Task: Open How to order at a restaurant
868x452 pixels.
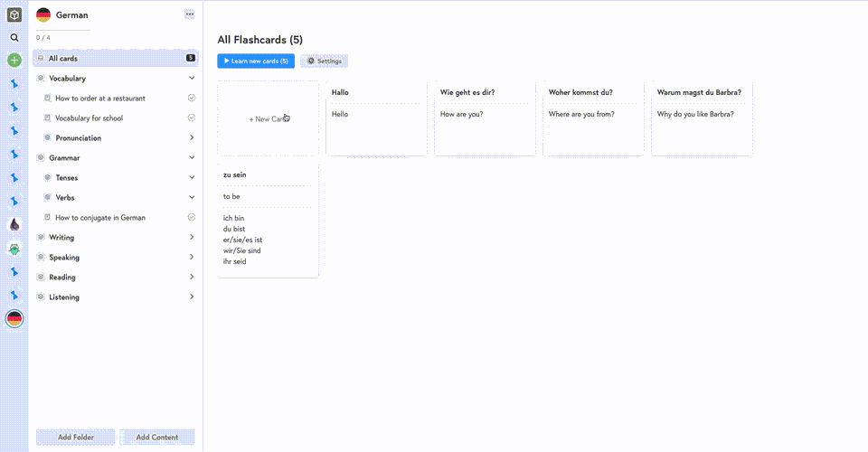Action: pyautogui.click(x=100, y=99)
